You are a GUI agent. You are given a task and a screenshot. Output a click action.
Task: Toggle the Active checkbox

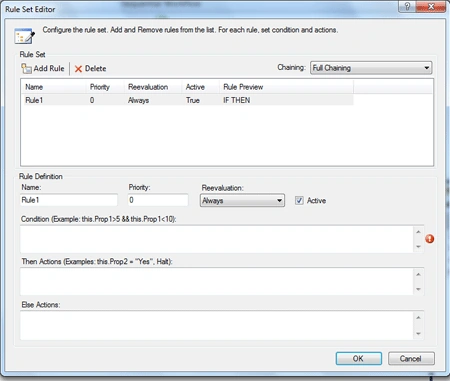pyautogui.click(x=299, y=200)
